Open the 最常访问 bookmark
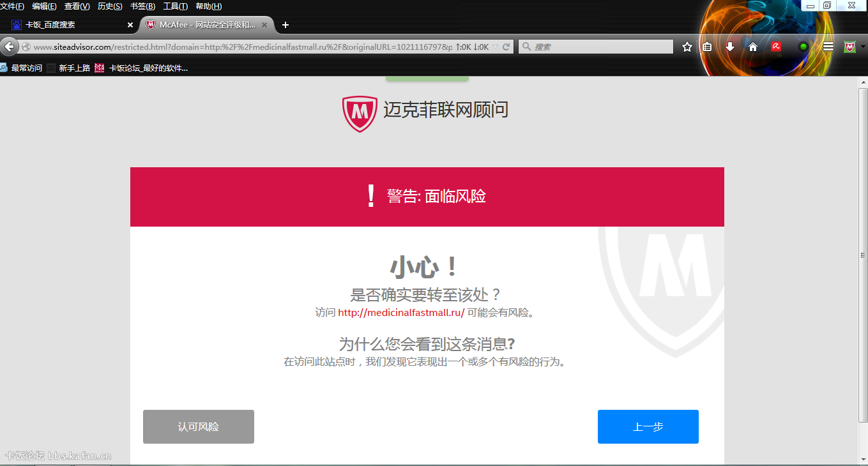This screenshot has height=466, width=868. point(21,68)
